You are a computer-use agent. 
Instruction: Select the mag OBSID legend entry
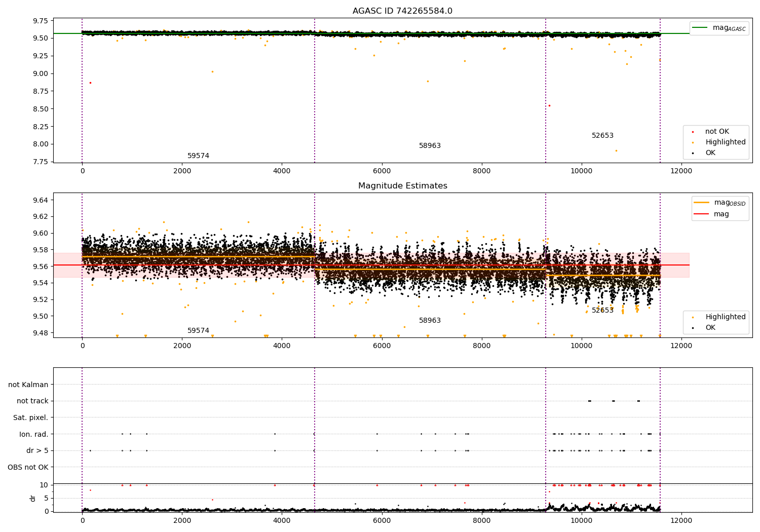[x=720, y=203]
